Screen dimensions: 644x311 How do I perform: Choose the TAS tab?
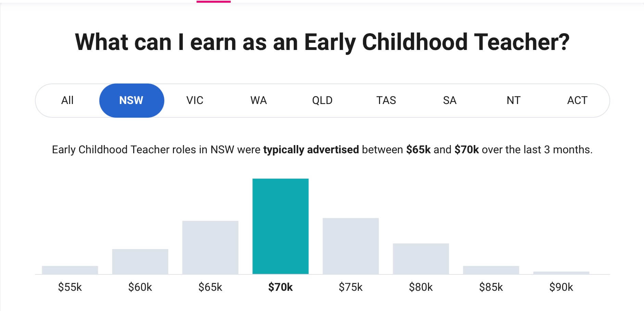[x=386, y=101]
